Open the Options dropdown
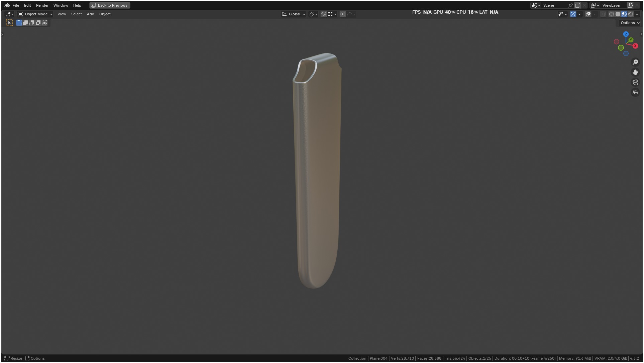The image size is (644, 363). pyautogui.click(x=630, y=23)
